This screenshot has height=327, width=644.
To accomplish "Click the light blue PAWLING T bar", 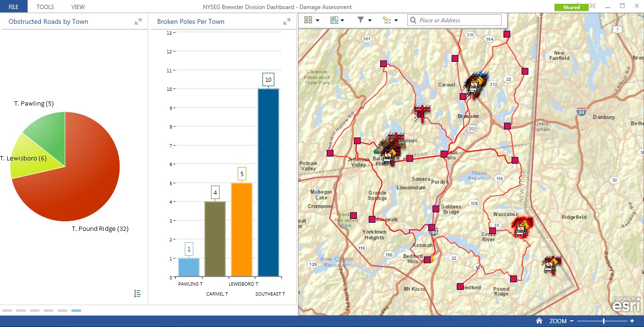I will pos(189,268).
